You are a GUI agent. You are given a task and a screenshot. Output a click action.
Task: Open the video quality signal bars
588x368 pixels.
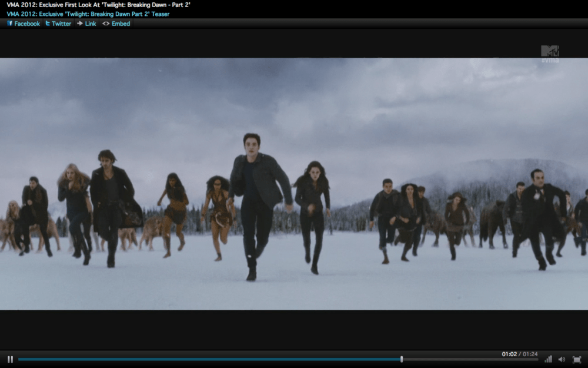(x=548, y=359)
